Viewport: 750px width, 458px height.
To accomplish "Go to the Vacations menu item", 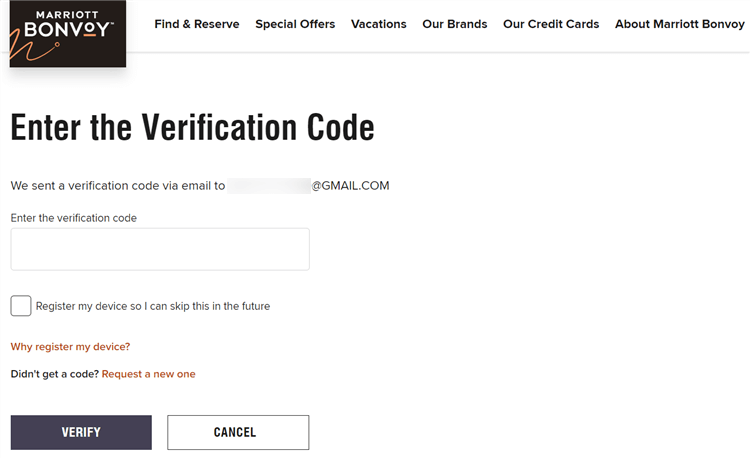I will click(x=379, y=24).
